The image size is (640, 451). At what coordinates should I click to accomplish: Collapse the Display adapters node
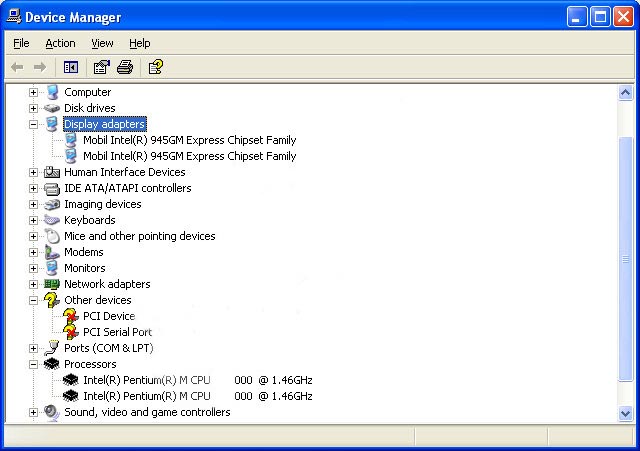(x=33, y=124)
